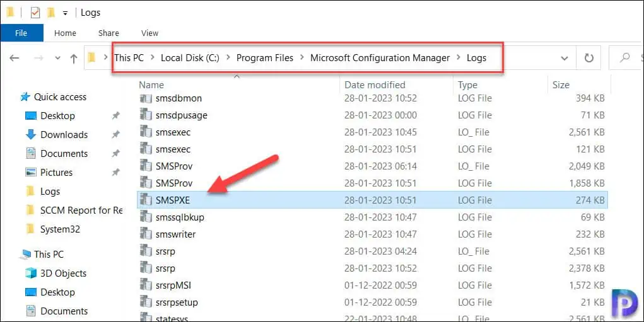Screen dimensions: 644x322
Task: Go forward using the Forward arrow
Action: pyautogui.click(x=38, y=58)
